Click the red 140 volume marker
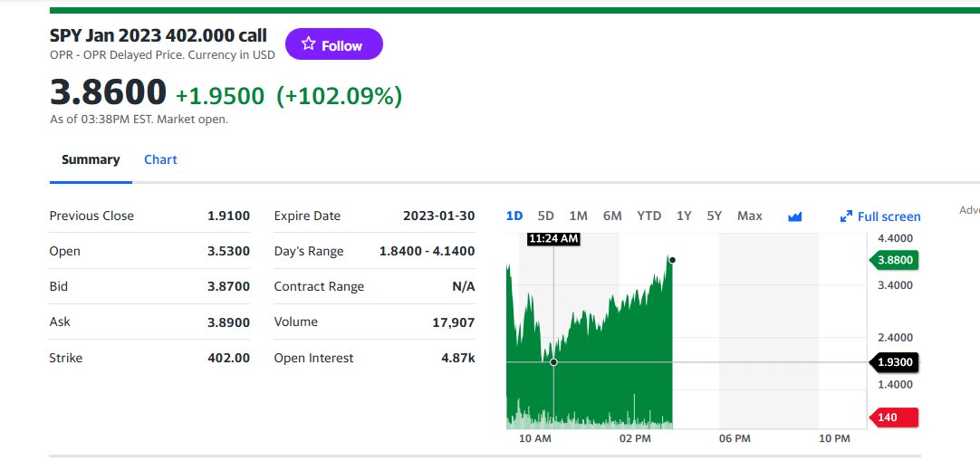 (x=894, y=418)
